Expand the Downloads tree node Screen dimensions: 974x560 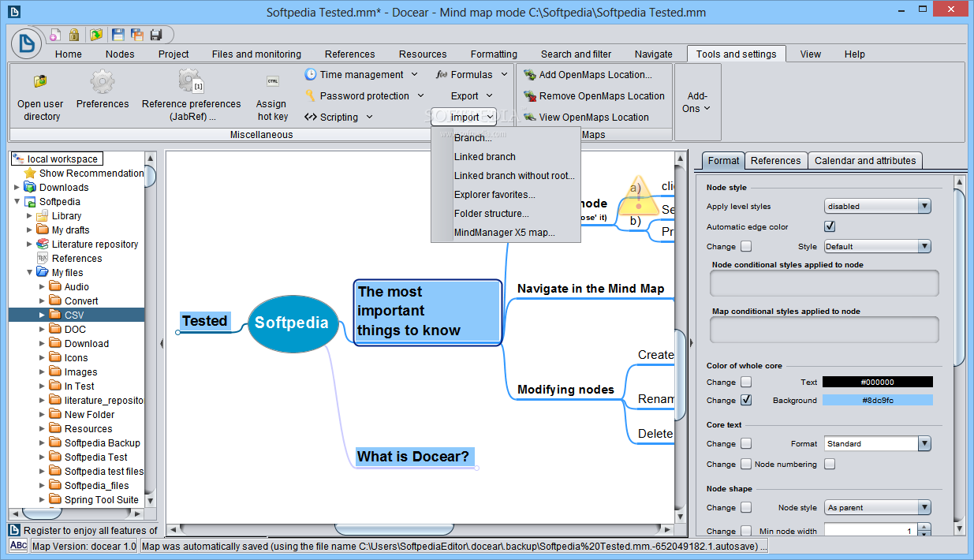click(x=17, y=187)
